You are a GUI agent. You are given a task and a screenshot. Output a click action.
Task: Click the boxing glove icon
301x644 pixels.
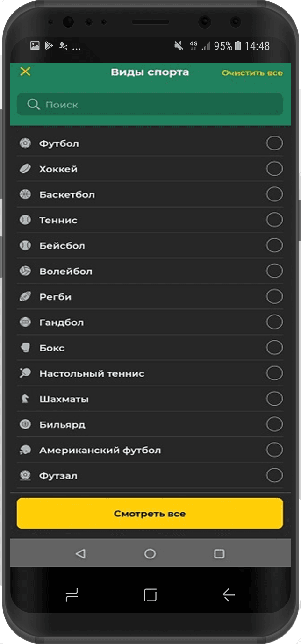coord(25,348)
